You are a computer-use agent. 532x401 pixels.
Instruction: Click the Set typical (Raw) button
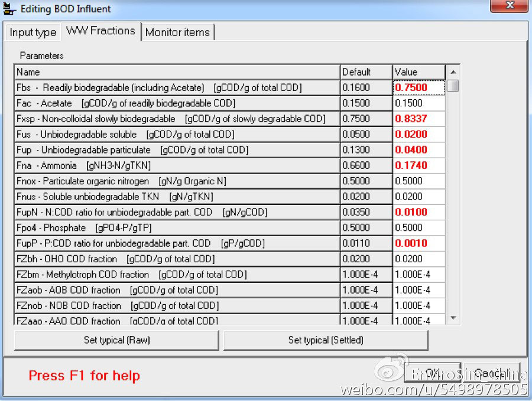pos(116,340)
